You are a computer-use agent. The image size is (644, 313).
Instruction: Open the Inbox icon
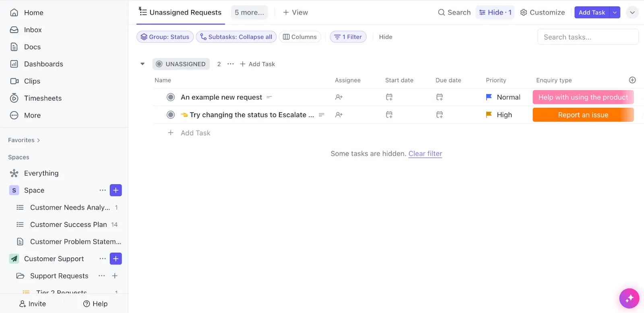pyautogui.click(x=14, y=30)
